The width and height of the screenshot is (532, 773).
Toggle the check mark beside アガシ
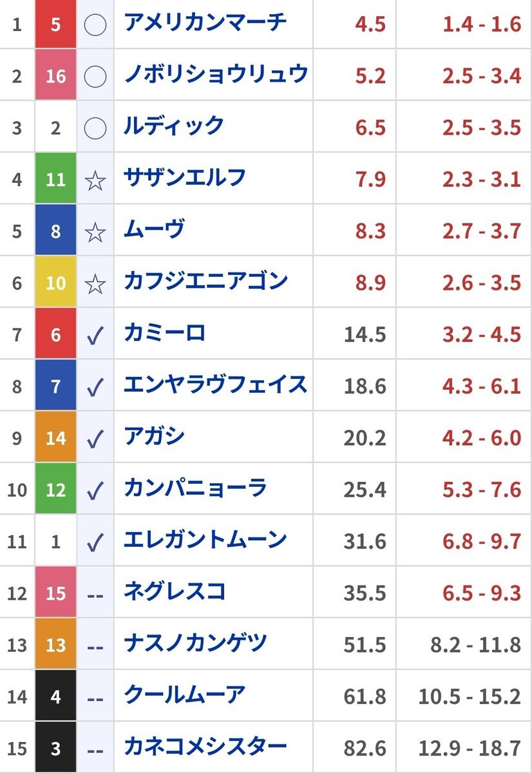pos(95,439)
